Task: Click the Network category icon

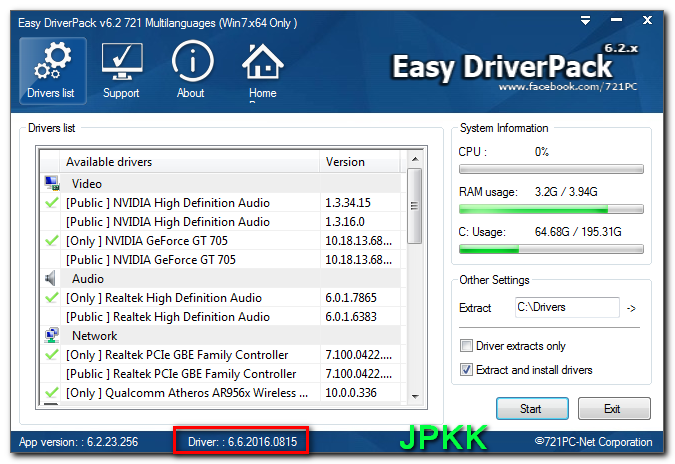Action: coord(52,336)
